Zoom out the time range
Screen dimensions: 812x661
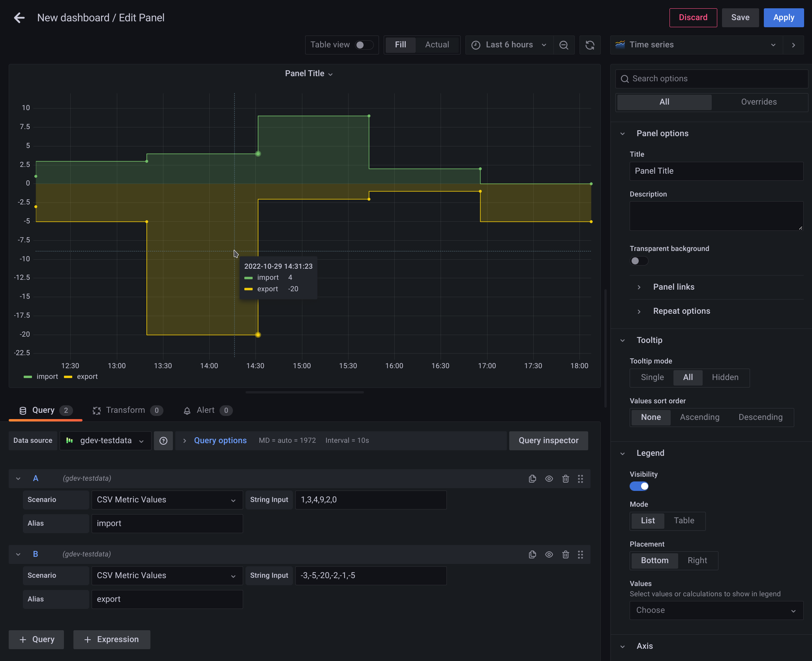point(564,45)
